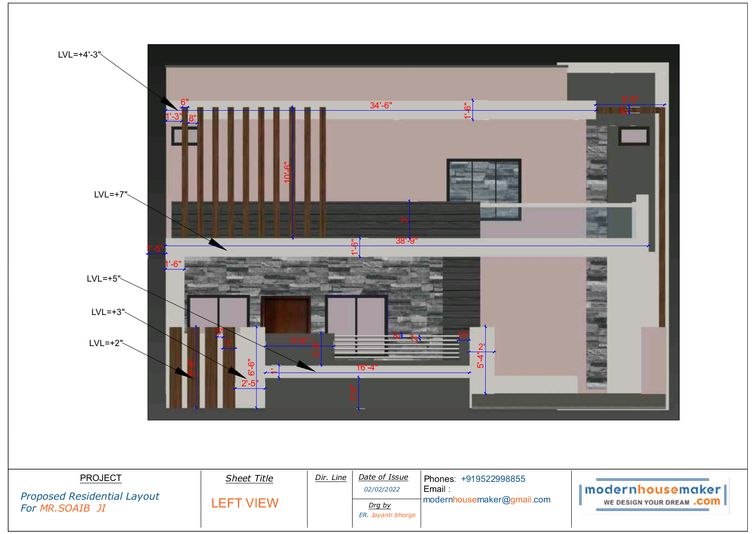Click the Proposed Residential Layout text
The image size is (756, 534).
90,497
